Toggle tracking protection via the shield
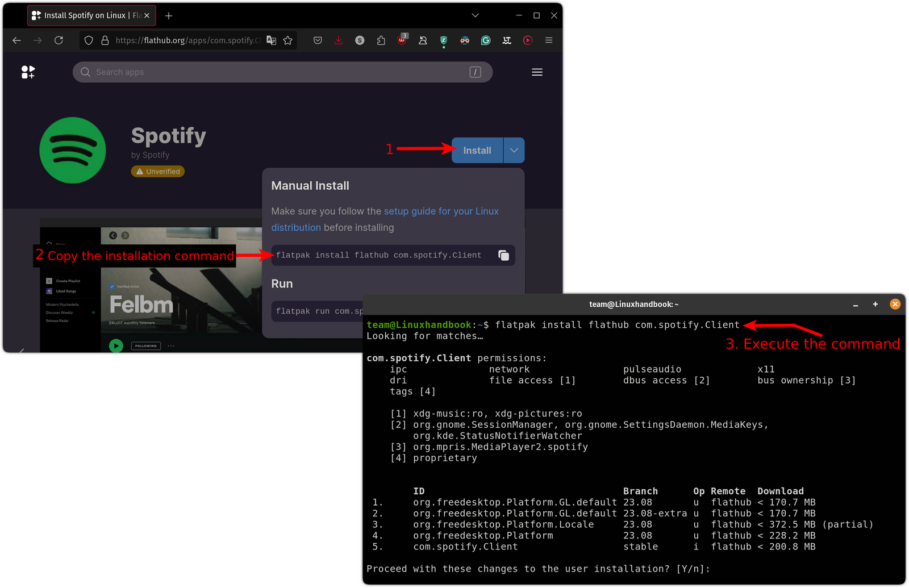This screenshot has height=588, width=909. pos(88,40)
